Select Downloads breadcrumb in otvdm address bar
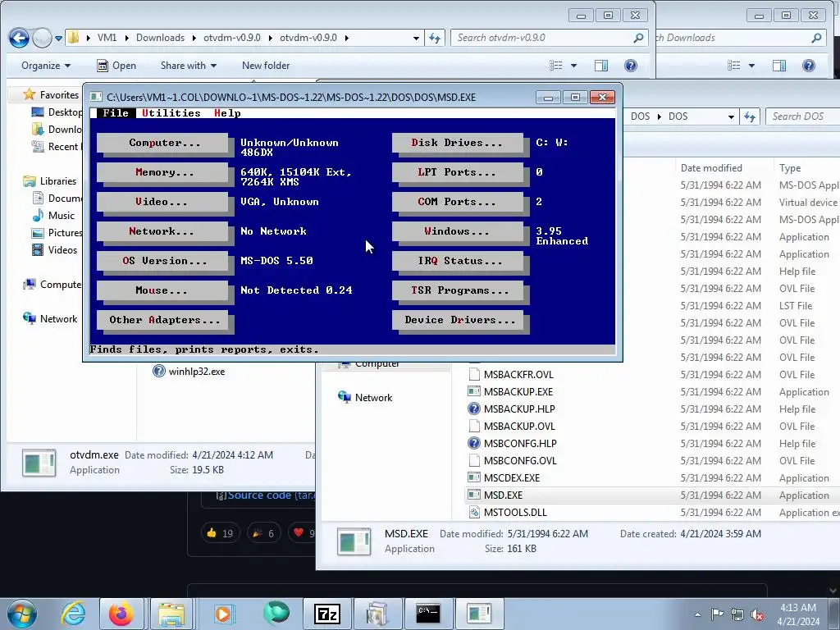Viewport: 840px width, 630px height. pos(160,38)
